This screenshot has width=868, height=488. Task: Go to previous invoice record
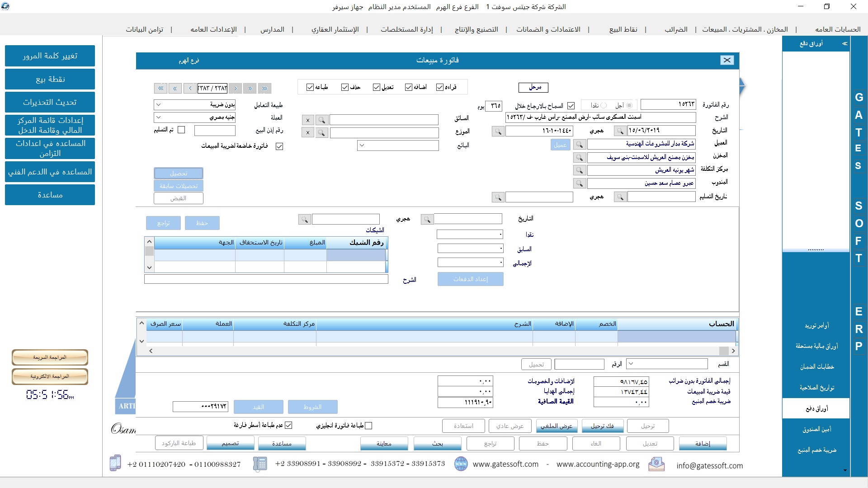pos(190,88)
